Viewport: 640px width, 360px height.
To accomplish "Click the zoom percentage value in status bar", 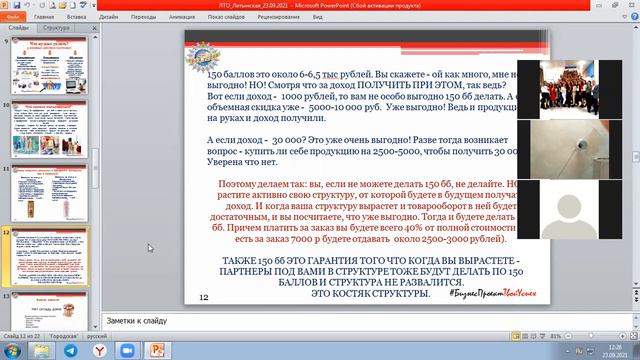I will 556,336.
